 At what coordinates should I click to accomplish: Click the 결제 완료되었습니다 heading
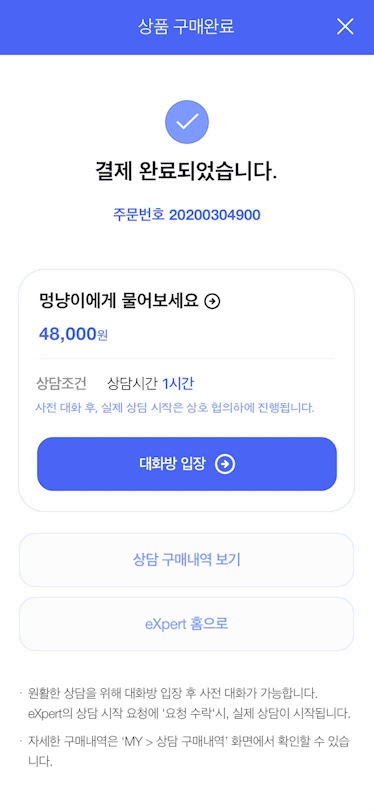click(186, 173)
